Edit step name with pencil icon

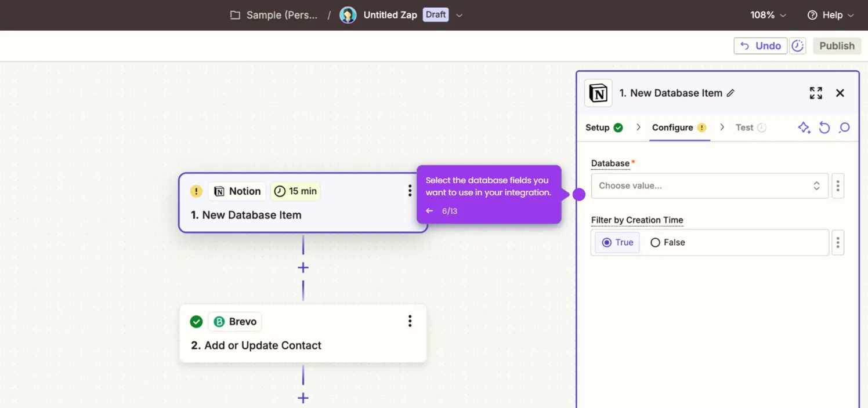730,93
